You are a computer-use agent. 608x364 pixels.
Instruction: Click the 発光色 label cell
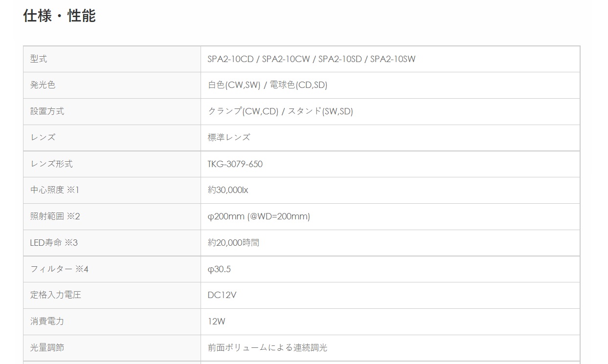[x=43, y=85]
